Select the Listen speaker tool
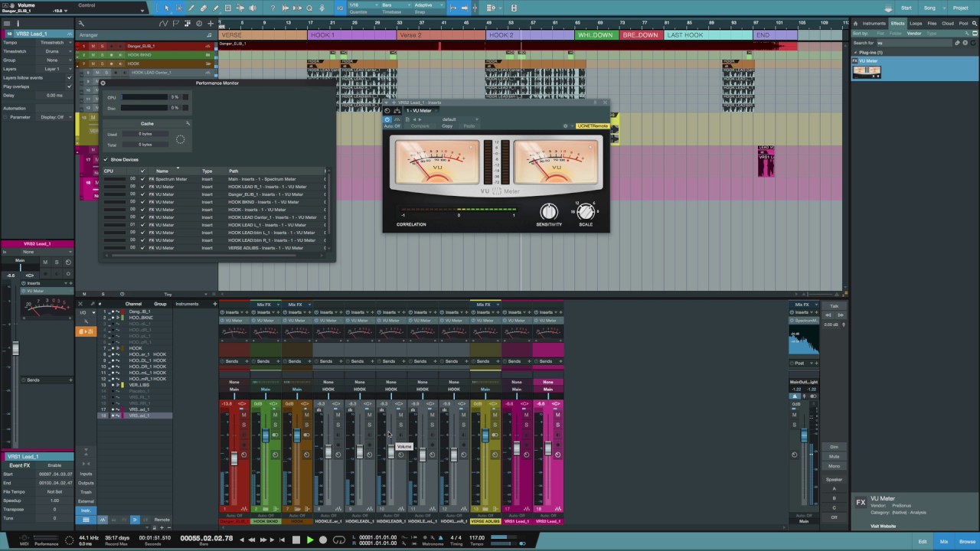 click(x=253, y=8)
